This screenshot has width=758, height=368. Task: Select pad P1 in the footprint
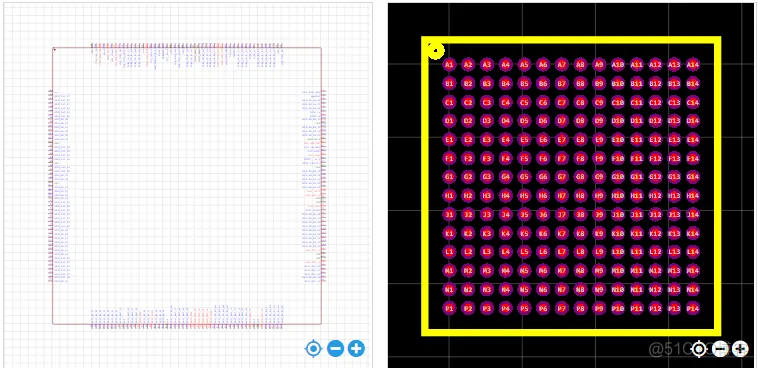[x=449, y=309]
